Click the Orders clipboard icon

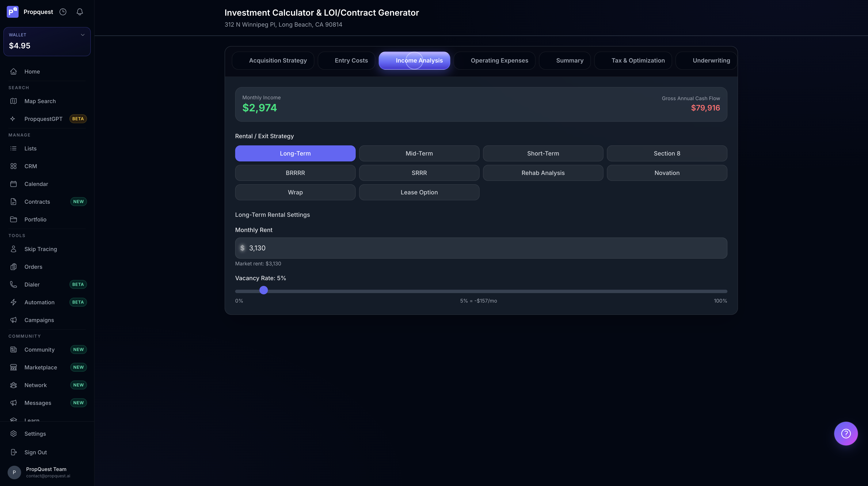point(14,267)
